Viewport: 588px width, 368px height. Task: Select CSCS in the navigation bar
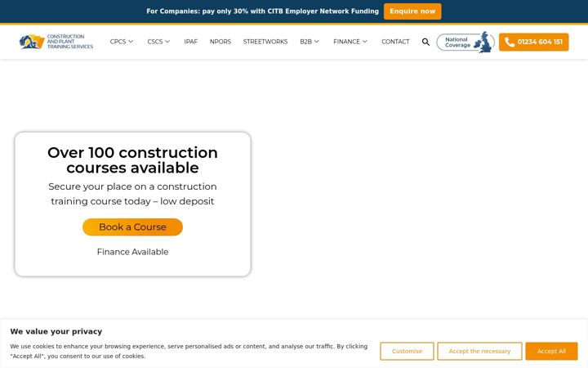tap(155, 42)
